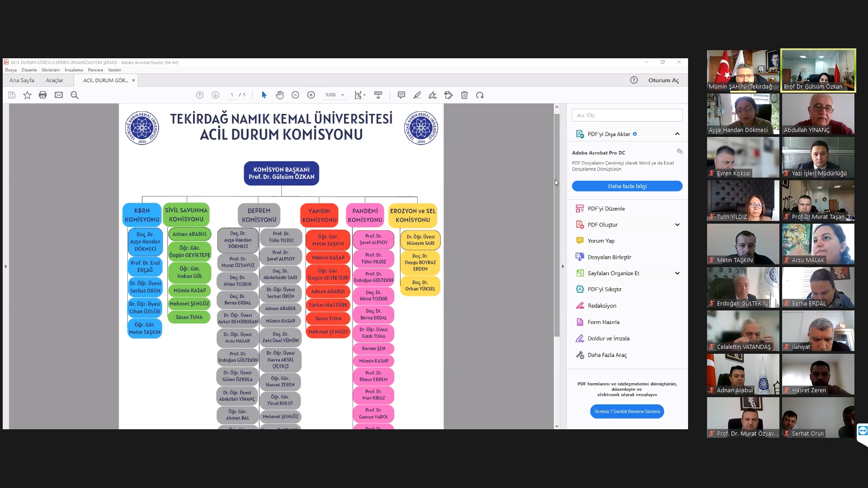Click the print icon in toolbar

(x=43, y=95)
